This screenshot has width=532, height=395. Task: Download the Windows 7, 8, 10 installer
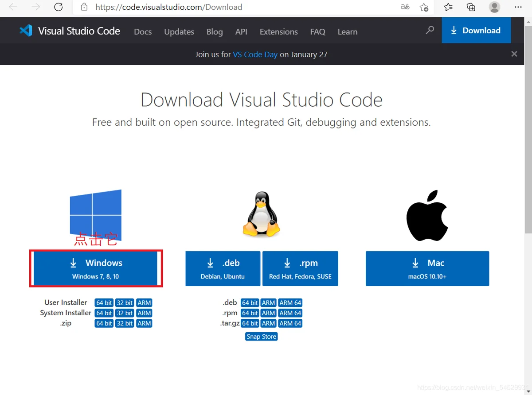point(96,269)
